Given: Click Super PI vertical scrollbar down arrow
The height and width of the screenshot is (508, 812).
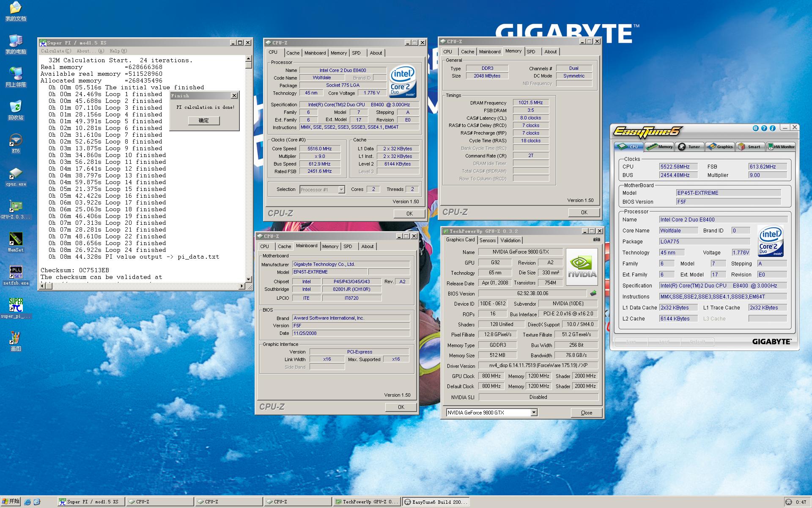Looking at the screenshot, I should (249, 279).
